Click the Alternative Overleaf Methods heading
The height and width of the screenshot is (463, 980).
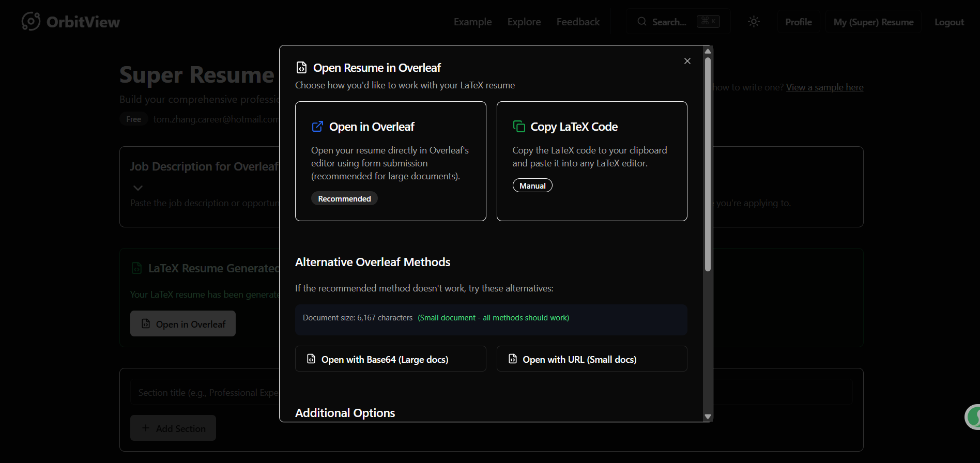[373, 262]
